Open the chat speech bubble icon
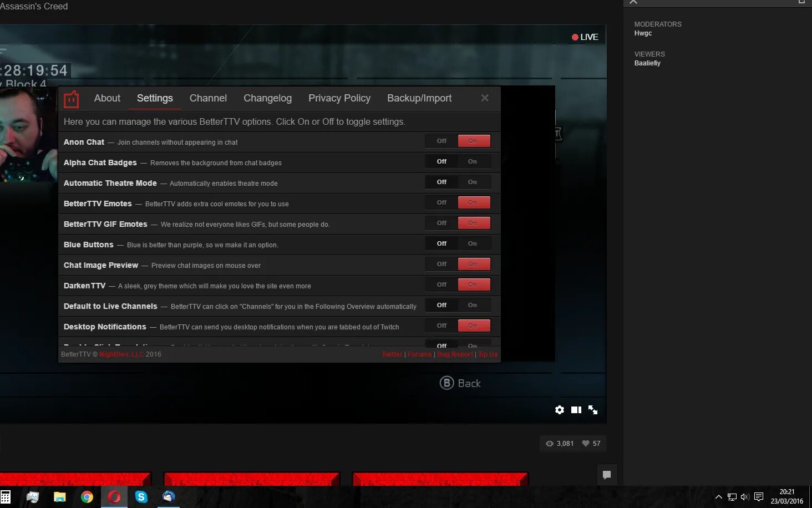Screen dimensions: 812x508 [x=607, y=475]
